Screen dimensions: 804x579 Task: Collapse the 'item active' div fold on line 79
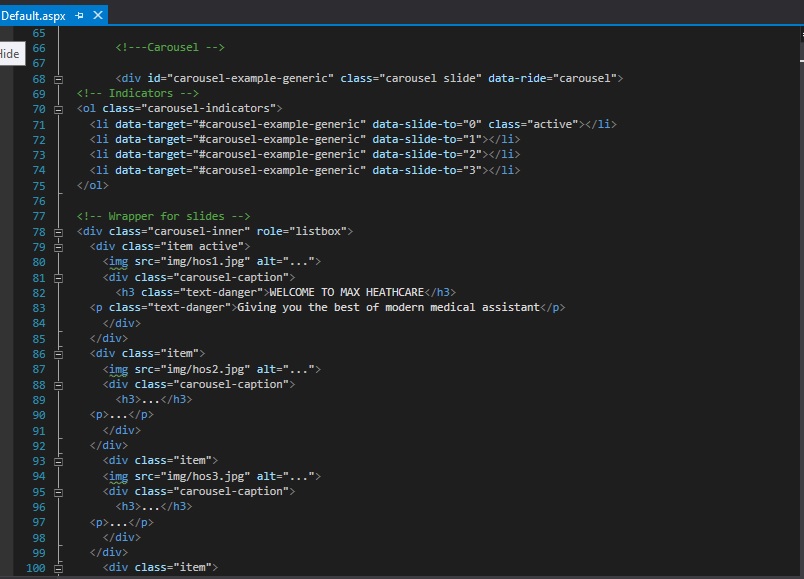(x=57, y=246)
